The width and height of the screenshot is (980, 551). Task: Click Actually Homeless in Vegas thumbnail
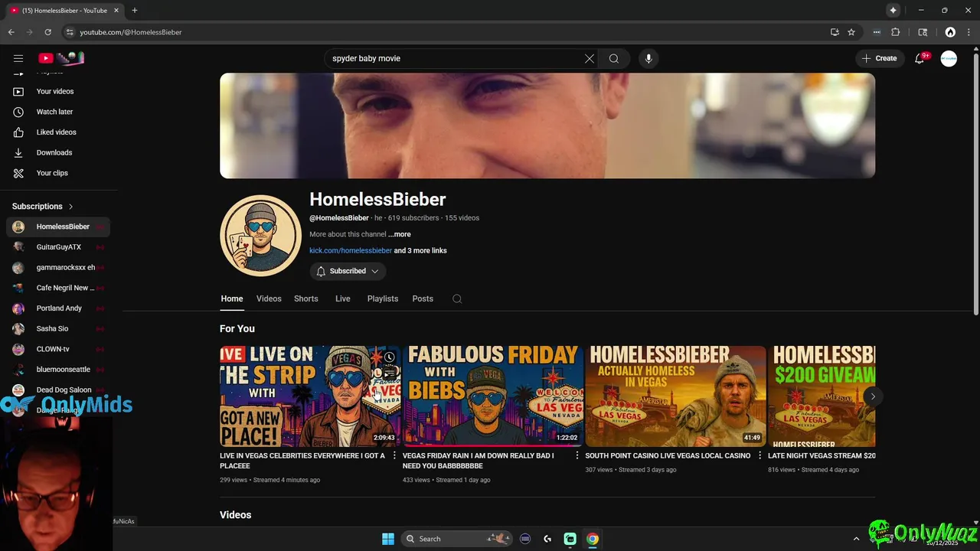[x=675, y=396]
